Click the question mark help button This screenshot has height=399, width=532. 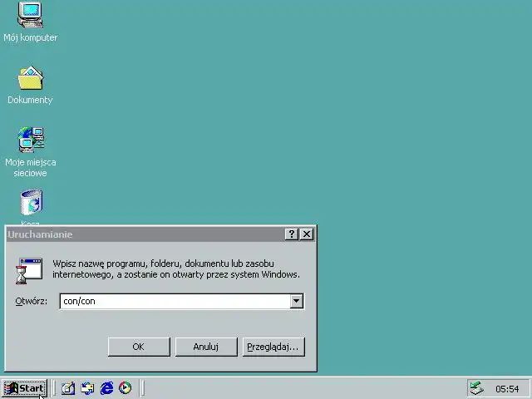pyautogui.click(x=292, y=234)
